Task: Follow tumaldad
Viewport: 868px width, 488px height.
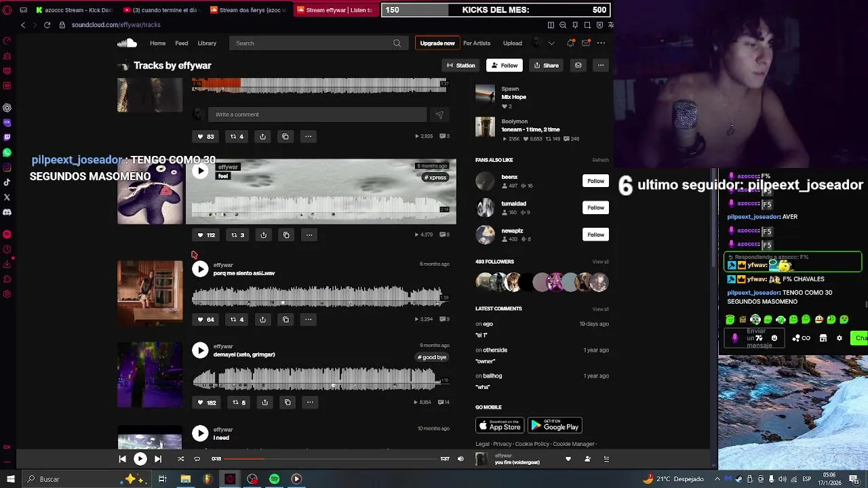Action: [595, 207]
